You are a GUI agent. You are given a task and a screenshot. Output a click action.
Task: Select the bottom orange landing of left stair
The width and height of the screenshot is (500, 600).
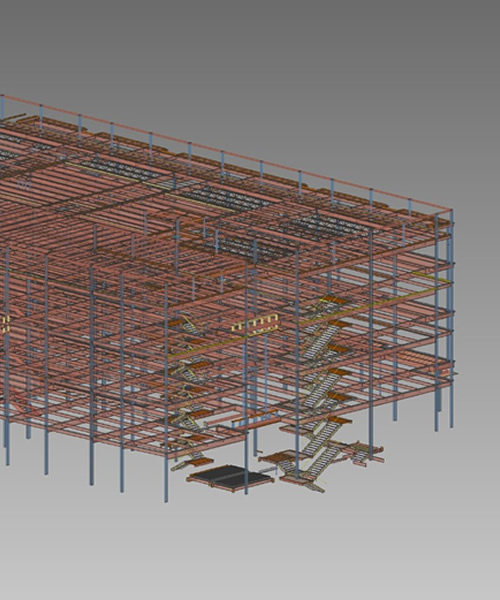202,460
